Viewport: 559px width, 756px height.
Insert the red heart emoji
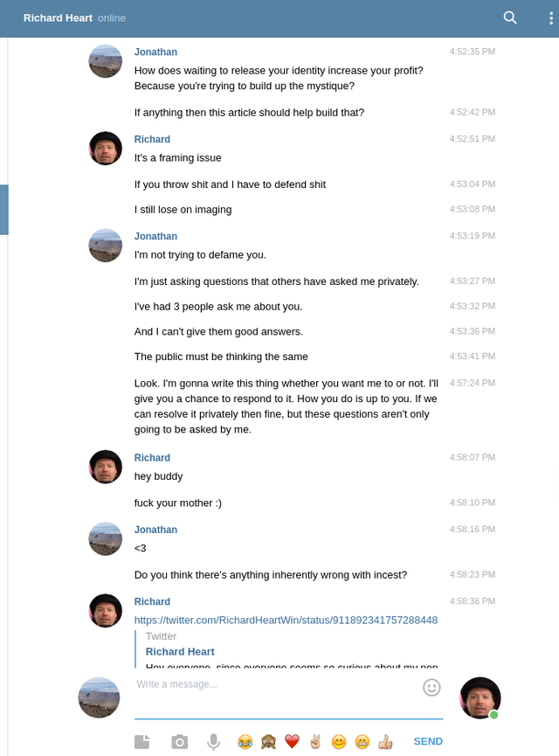(x=292, y=741)
